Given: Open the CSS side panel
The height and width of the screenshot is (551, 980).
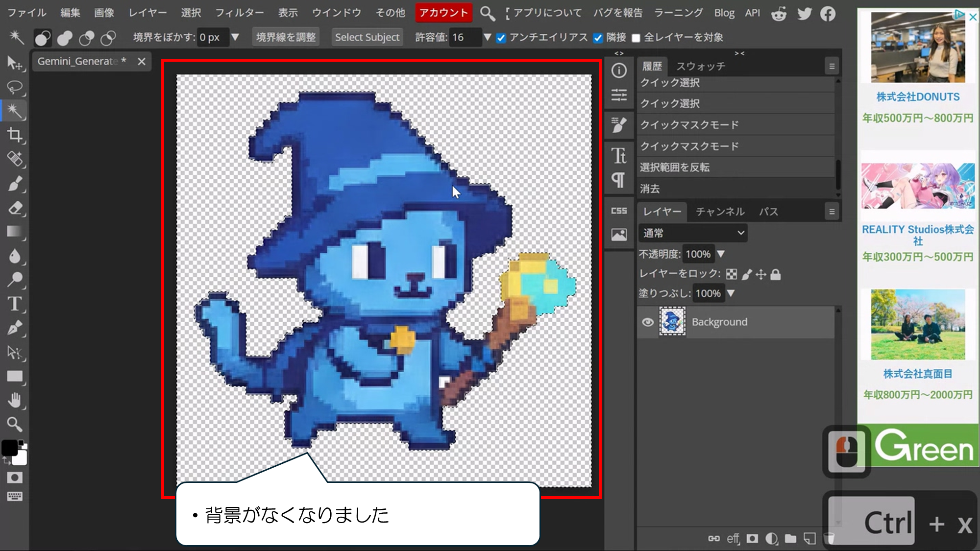Looking at the screenshot, I should coord(619,211).
